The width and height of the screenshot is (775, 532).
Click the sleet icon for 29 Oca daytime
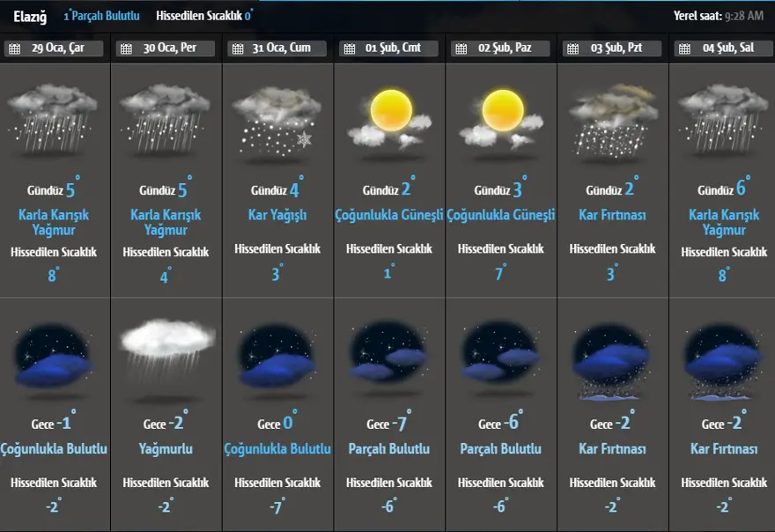[54, 121]
